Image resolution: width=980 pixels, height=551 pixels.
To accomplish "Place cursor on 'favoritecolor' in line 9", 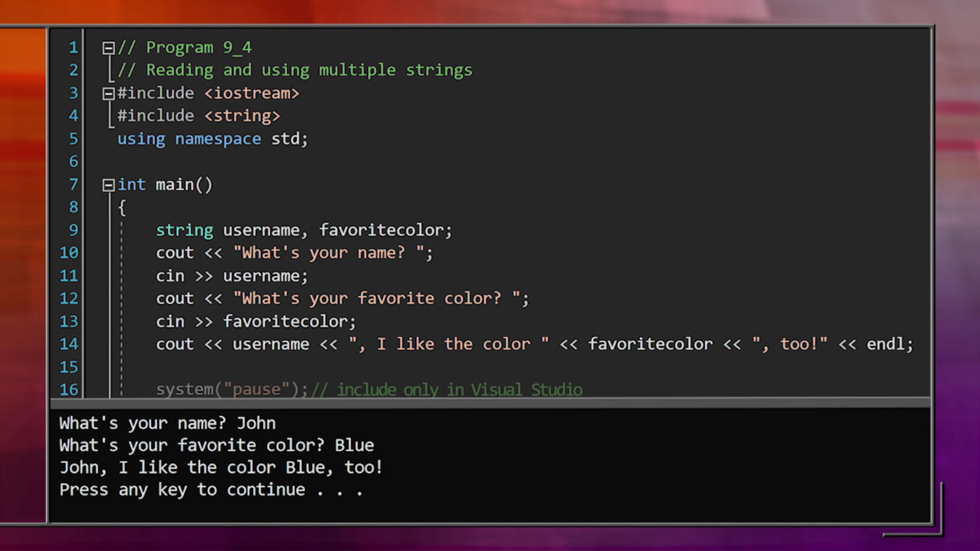I will pos(381,230).
